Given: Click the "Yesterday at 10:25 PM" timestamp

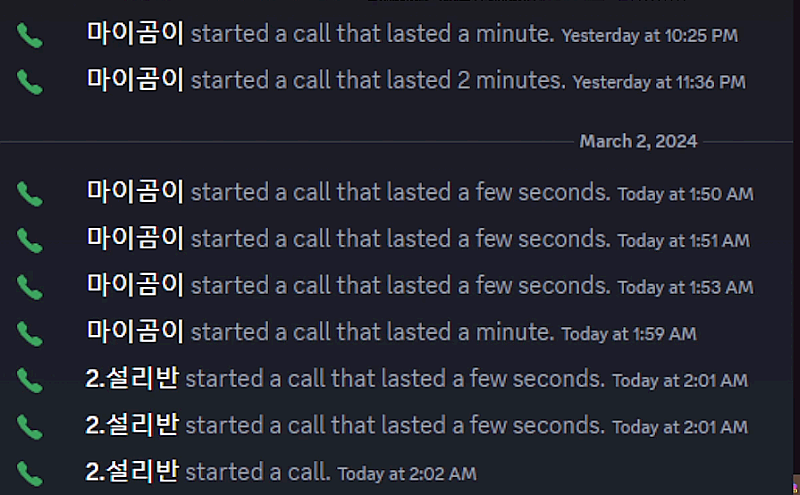Looking at the screenshot, I should point(649,36).
